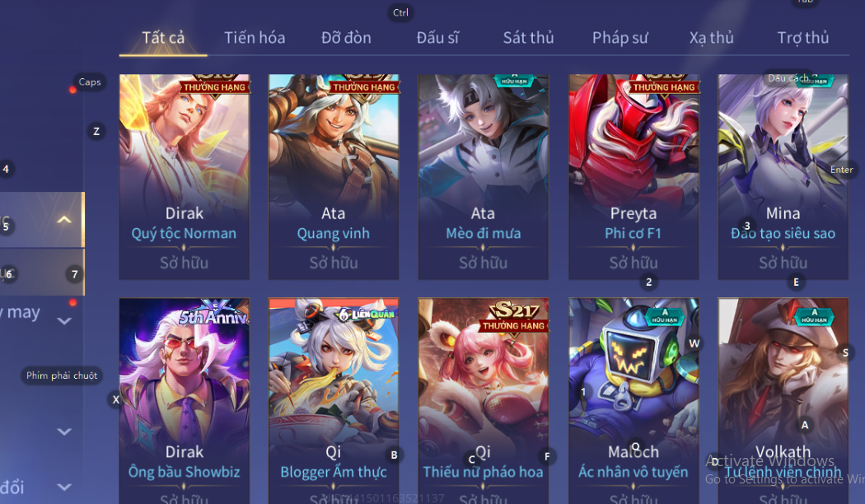The height and width of the screenshot is (504, 865).
Task: Select the Đấu sĩ category tab
Action: tap(437, 38)
